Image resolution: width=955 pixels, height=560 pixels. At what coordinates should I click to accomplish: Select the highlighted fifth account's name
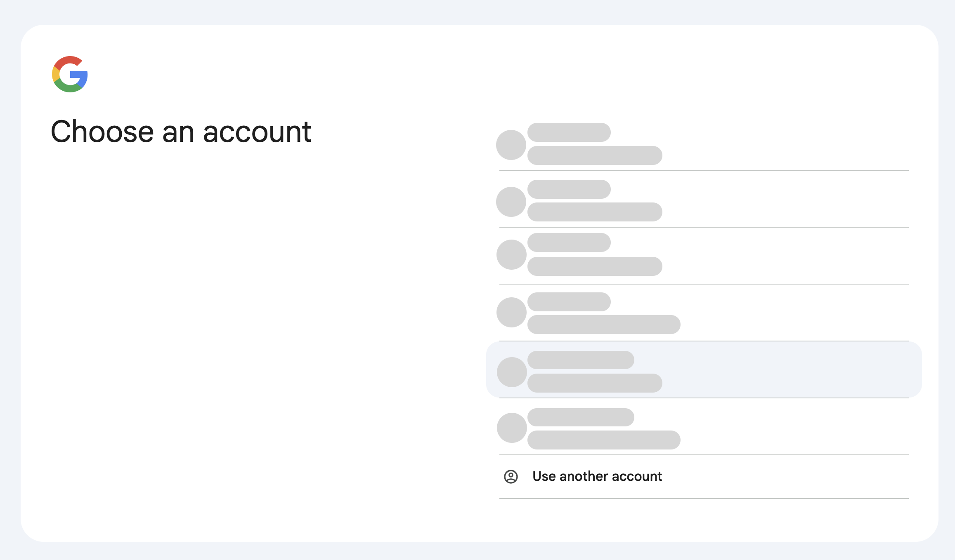tap(581, 360)
